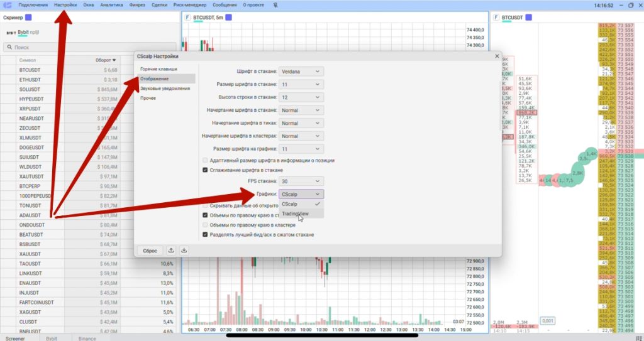Click the import settings download icon

pyautogui.click(x=184, y=251)
